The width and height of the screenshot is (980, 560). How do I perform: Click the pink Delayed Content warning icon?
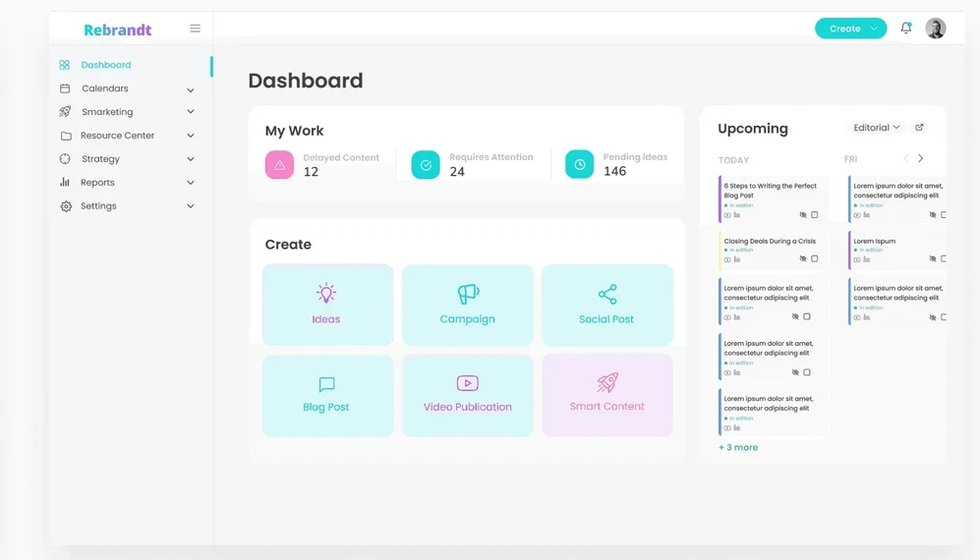pos(279,165)
